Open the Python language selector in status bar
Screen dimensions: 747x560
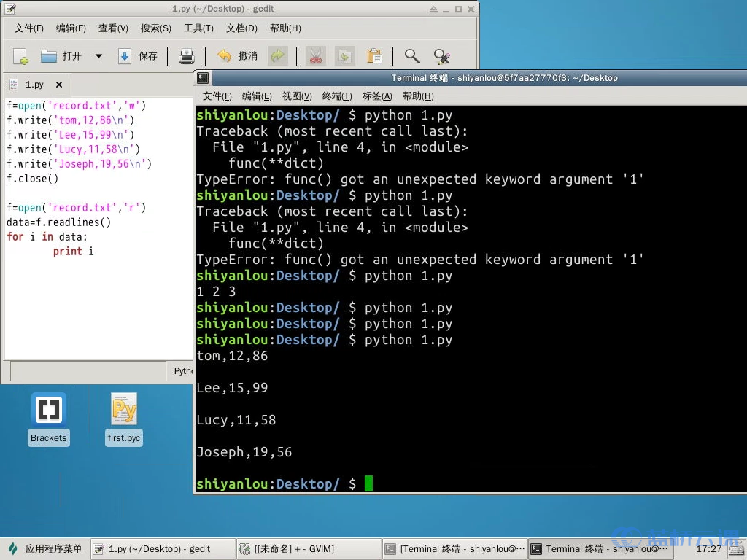pos(183,371)
